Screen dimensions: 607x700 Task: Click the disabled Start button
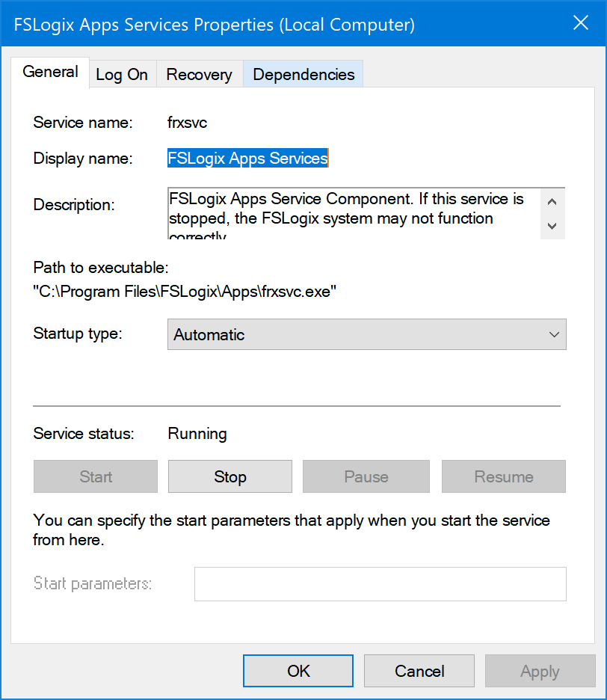95,476
